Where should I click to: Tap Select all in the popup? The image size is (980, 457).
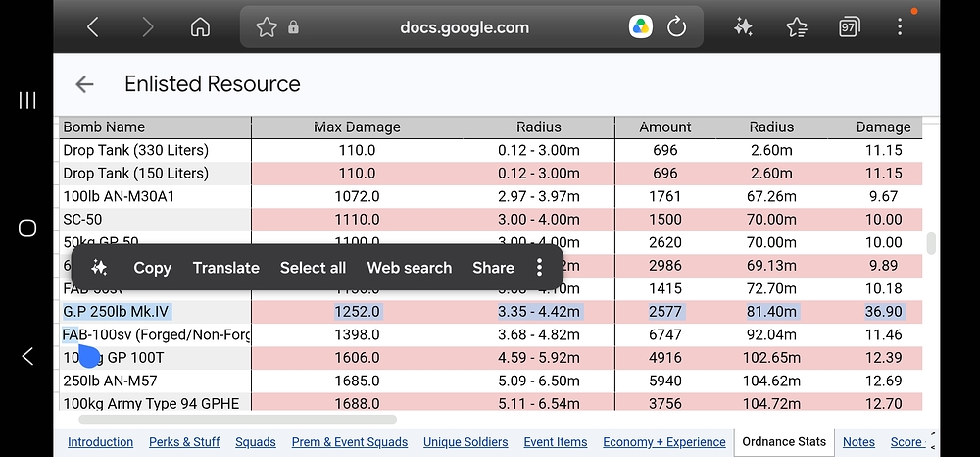pyautogui.click(x=313, y=268)
